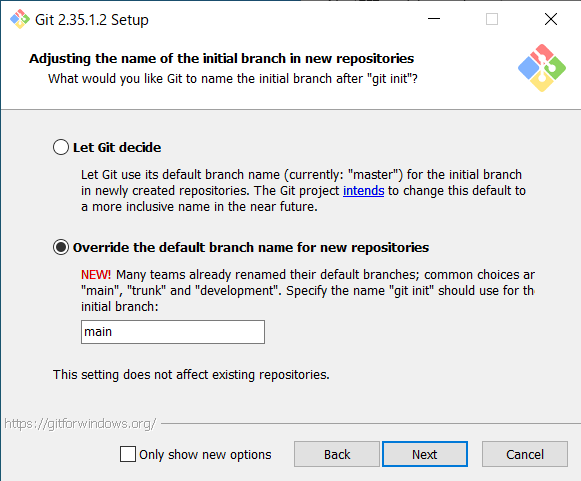Click the greyed-out maximize window button
The image size is (581, 481).
click(x=492, y=19)
